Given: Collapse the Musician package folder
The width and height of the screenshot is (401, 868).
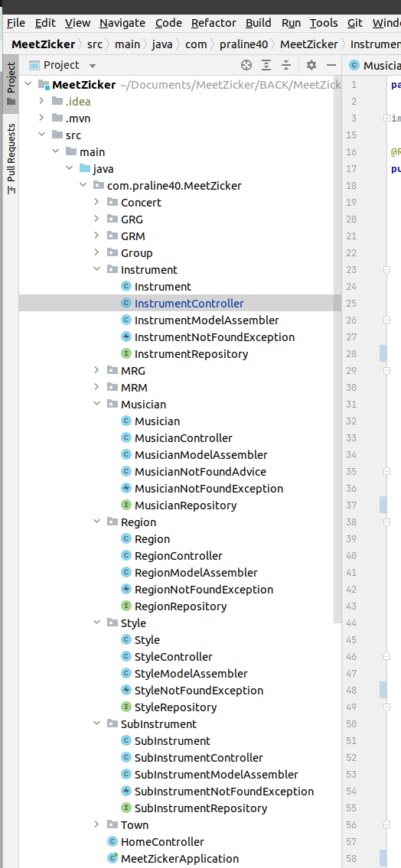Looking at the screenshot, I should (97, 405).
